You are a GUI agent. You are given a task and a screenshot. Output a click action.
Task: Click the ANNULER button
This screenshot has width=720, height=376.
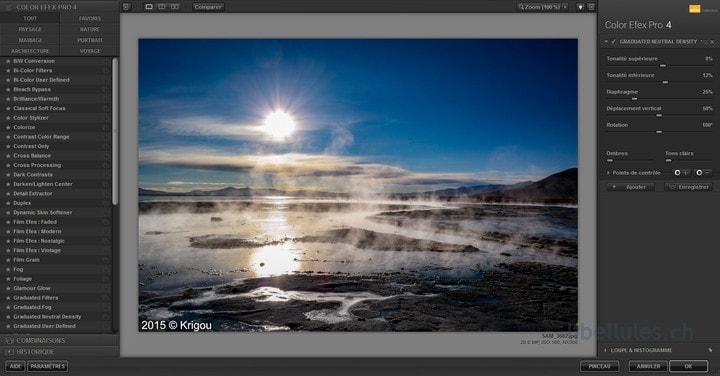pyautogui.click(x=648, y=366)
